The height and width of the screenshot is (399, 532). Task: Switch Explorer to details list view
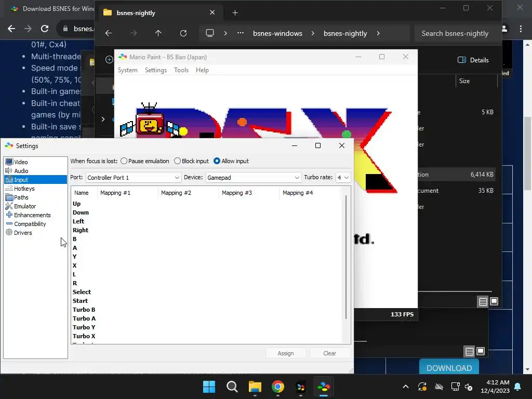point(483,301)
